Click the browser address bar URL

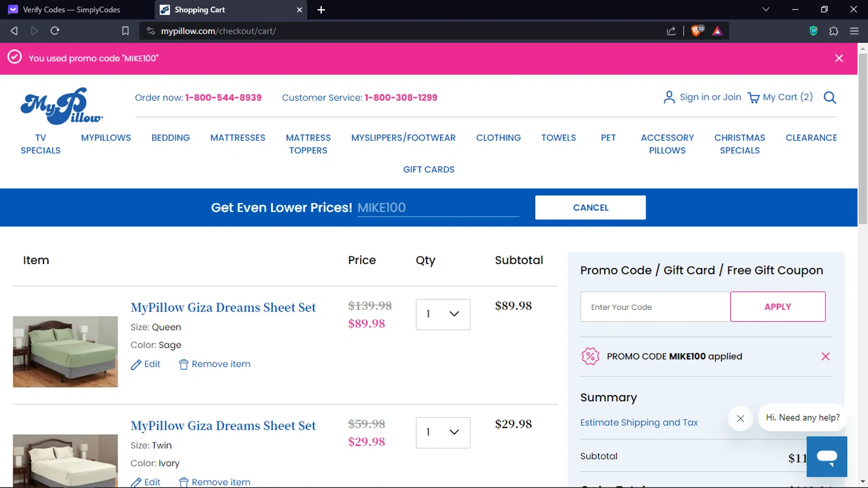pos(219,31)
